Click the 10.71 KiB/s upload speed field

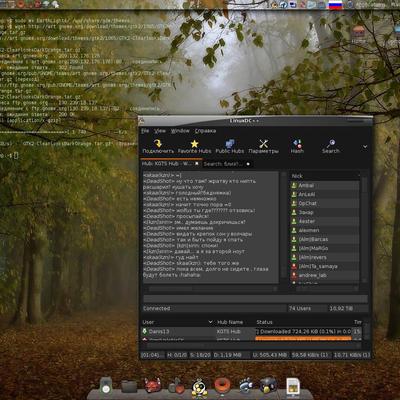point(352,355)
